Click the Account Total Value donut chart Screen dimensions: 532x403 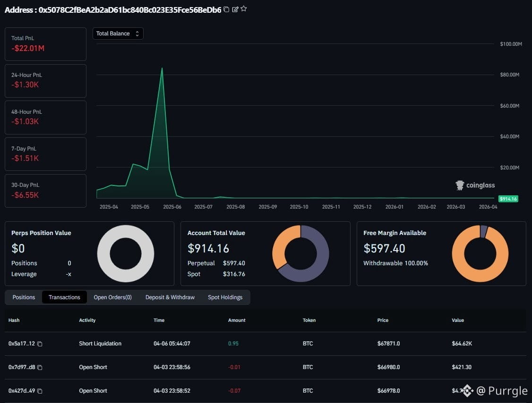coord(300,253)
